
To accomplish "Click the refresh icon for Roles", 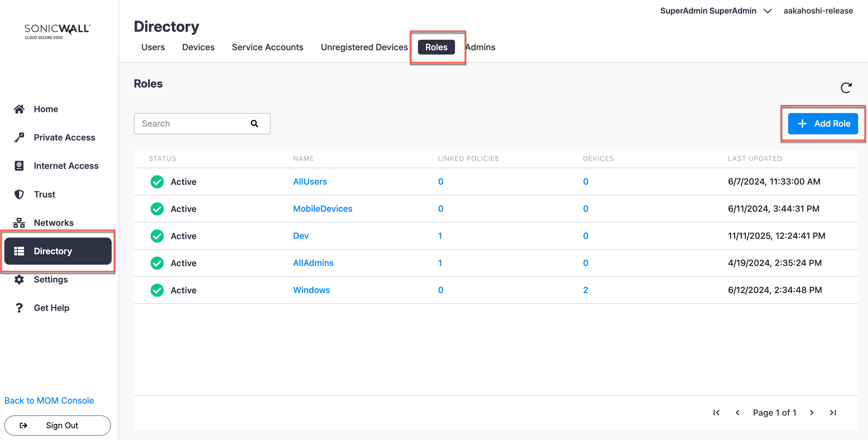I will point(846,88).
